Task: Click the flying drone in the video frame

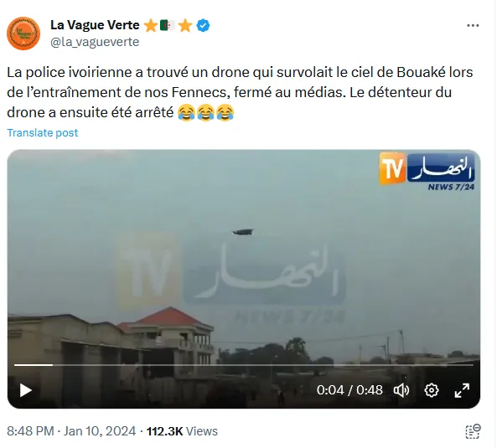Action: coord(243,232)
